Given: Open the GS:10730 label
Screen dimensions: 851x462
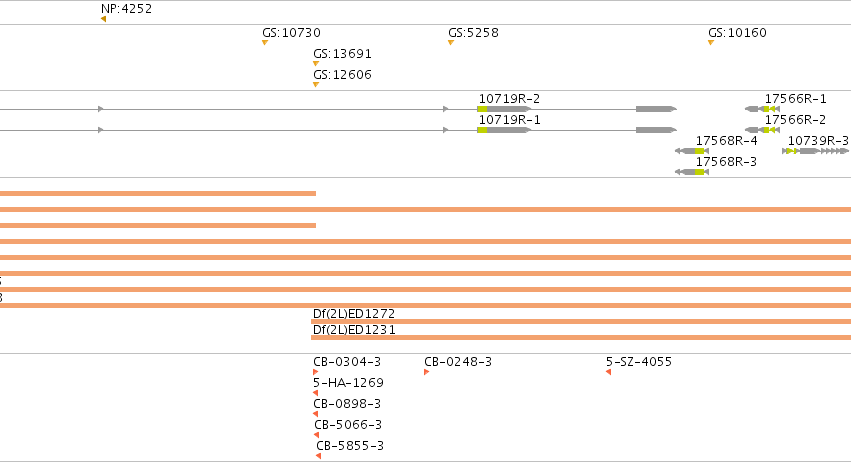Looking at the screenshot, I should coord(291,33).
